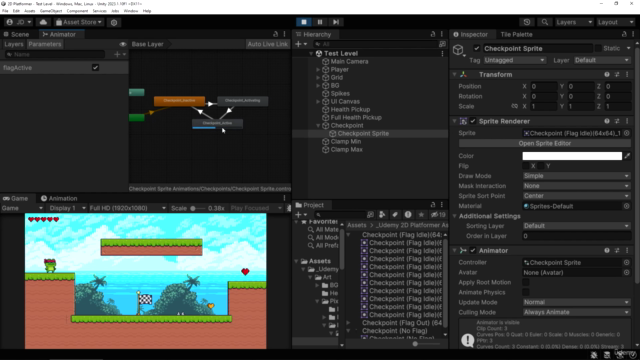Image resolution: width=640 pixels, height=360 pixels.
Task: Open the Culling Mode dropdown
Action: tap(576, 312)
